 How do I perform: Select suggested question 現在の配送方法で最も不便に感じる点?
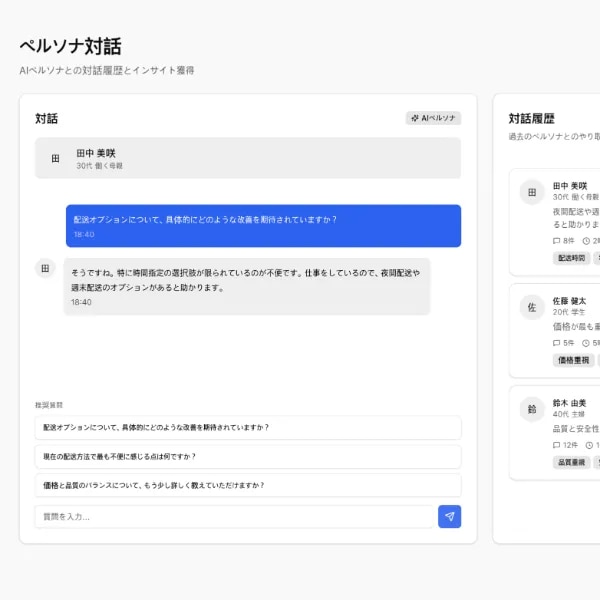248,457
